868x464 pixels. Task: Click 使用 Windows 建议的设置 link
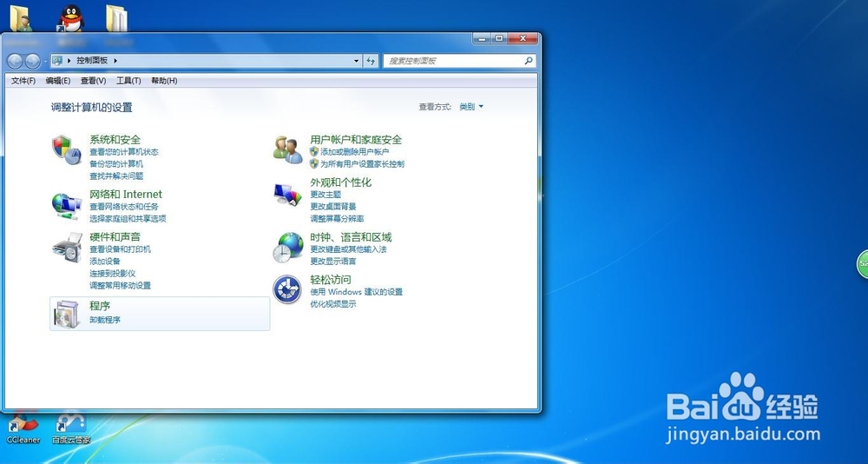[x=356, y=292]
